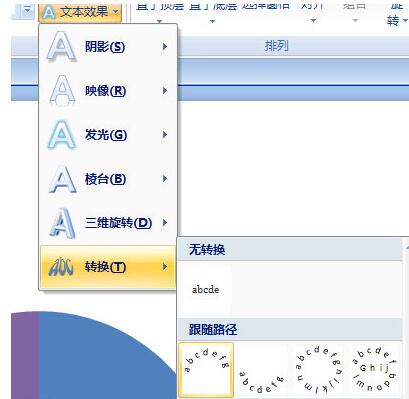Select the downward arch path transform
This screenshot has width=409, height=399.
262,371
